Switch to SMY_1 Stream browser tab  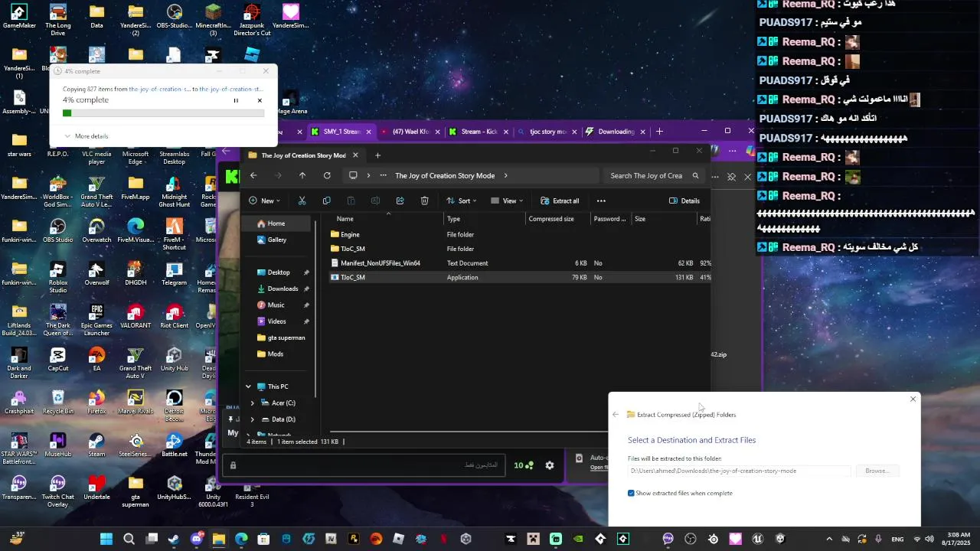[x=342, y=132]
